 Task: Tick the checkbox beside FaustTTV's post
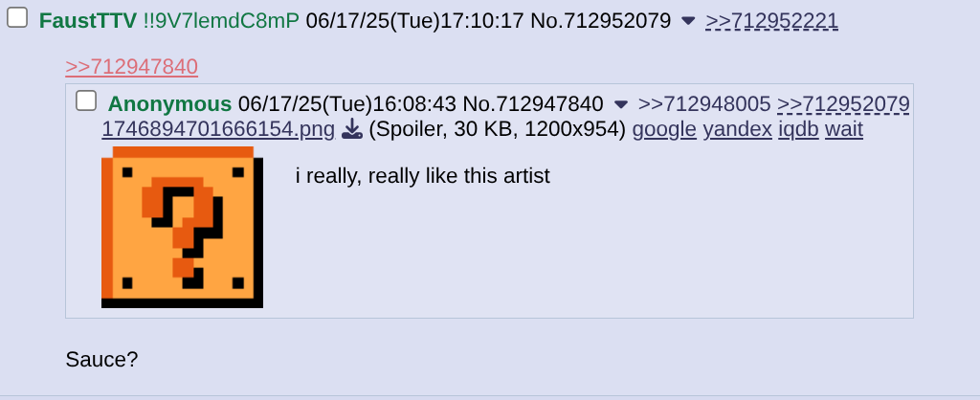point(17,17)
